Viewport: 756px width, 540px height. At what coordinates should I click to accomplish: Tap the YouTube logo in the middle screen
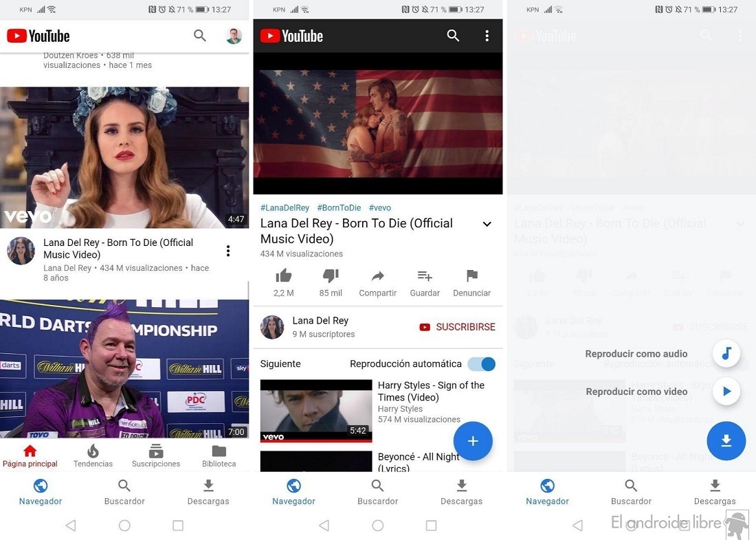(x=291, y=36)
